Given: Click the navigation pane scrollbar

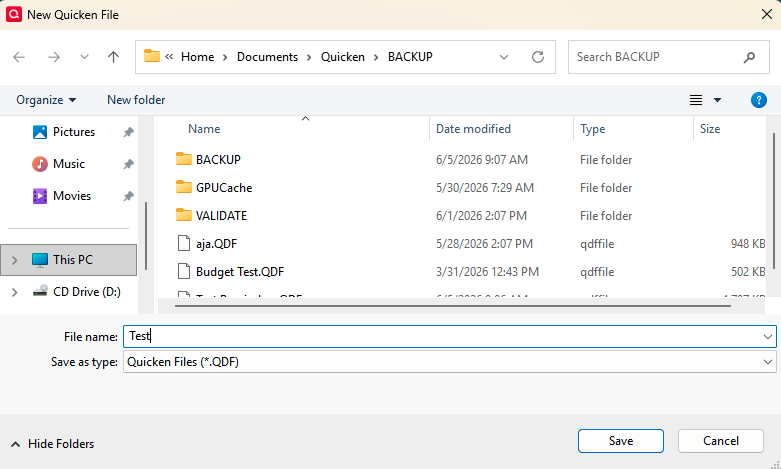Looking at the screenshot, I should coord(146,235).
